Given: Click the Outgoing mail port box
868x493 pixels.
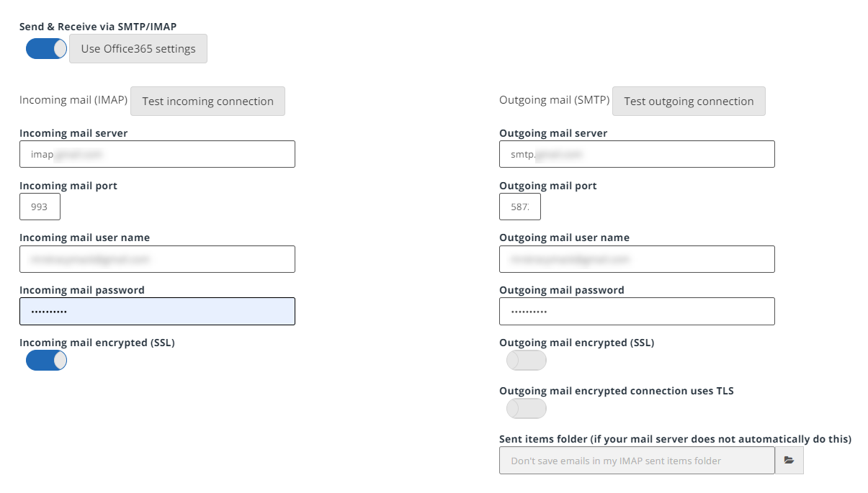Looking at the screenshot, I should pyautogui.click(x=519, y=207).
